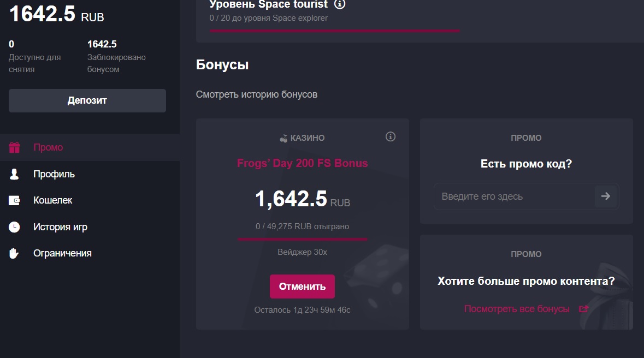The image size is (644, 358).
Task: Click external link icon after Посмотреть все бонусы
Action: [583, 309]
